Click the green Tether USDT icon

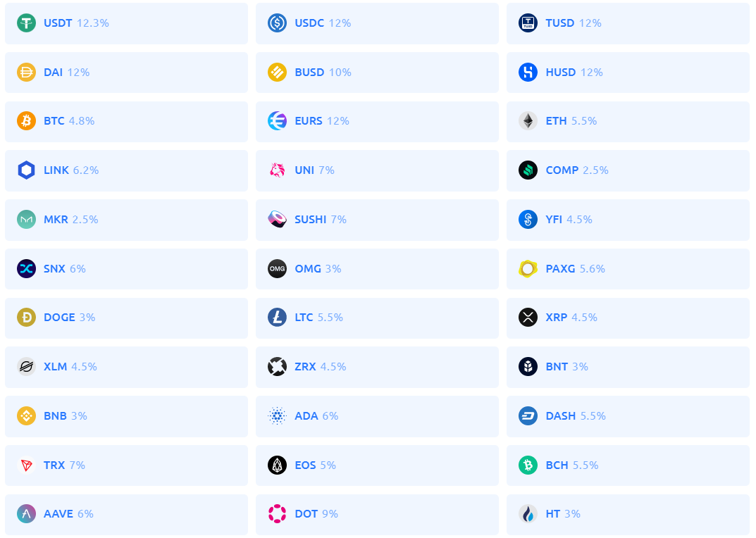[x=27, y=23]
